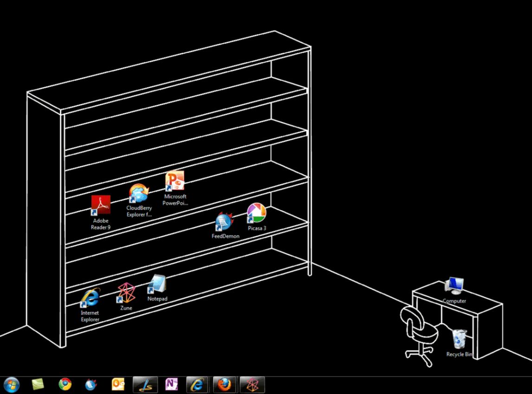
Task: Open Zune from the taskbar
Action: (x=251, y=384)
